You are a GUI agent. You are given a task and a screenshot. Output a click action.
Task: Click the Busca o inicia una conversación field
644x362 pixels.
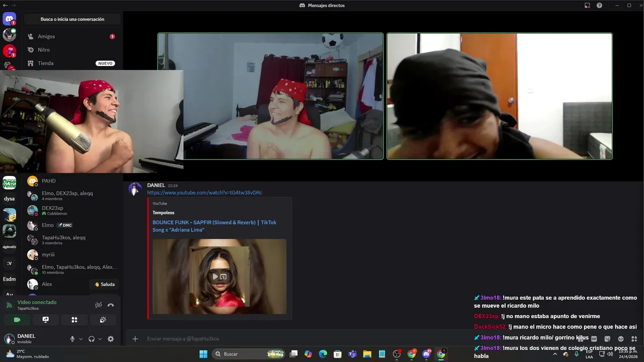(x=72, y=19)
